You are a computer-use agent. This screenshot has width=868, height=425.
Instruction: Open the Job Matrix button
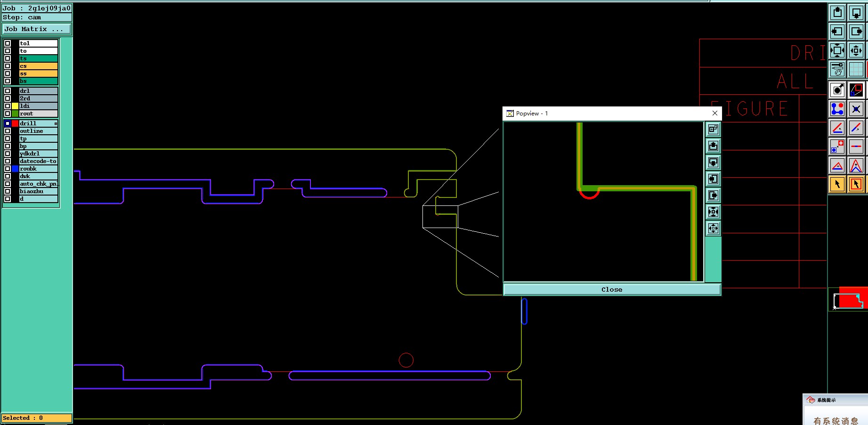[x=37, y=29]
